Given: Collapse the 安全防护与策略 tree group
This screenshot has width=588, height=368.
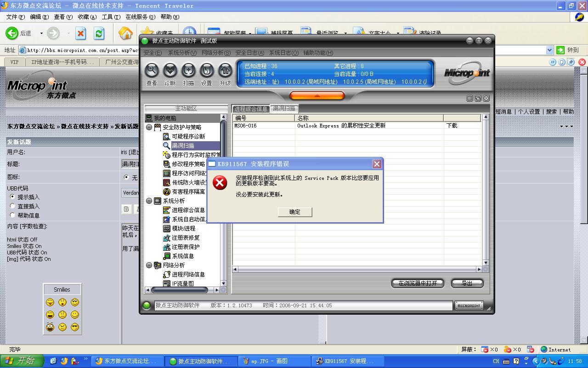Looking at the screenshot, I should pyautogui.click(x=149, y=127).
